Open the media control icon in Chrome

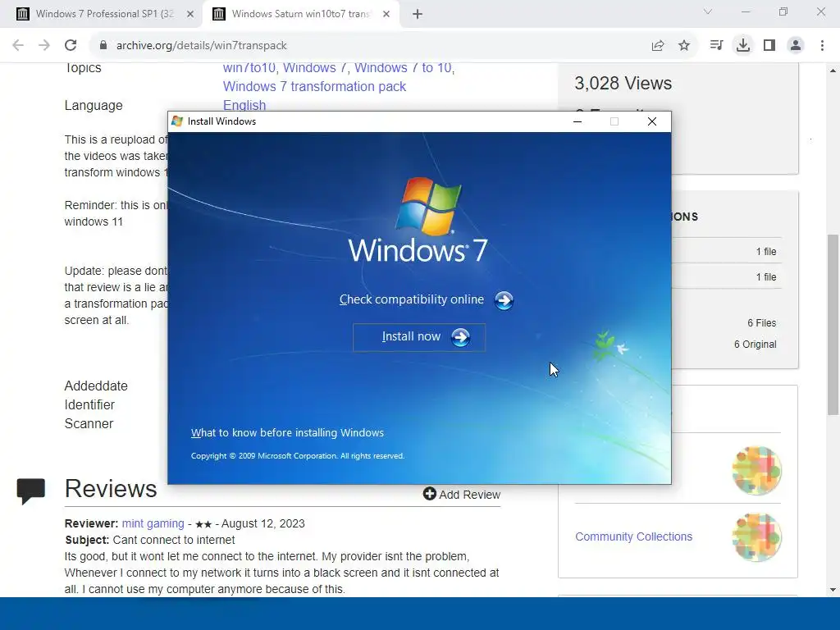pyautogui.click(x=716, y=46)
